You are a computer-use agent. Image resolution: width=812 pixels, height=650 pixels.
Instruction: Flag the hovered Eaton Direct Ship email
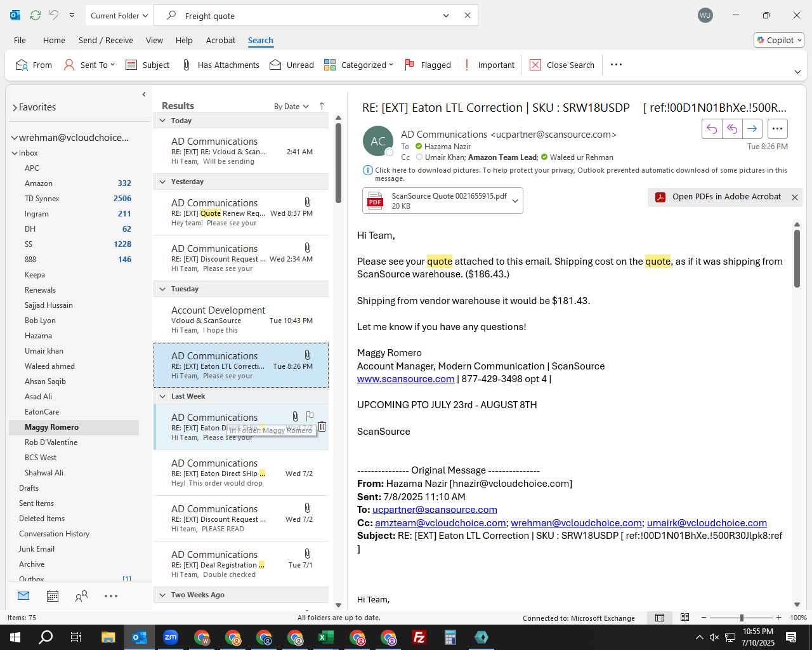tap(310, 416)
